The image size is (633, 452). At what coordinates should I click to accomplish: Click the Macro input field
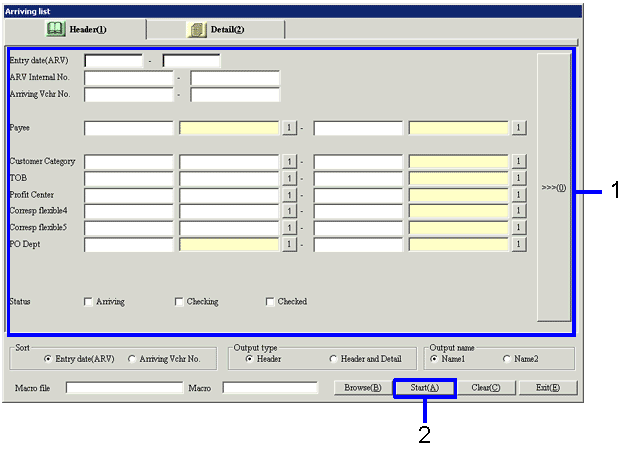point(270,388)
